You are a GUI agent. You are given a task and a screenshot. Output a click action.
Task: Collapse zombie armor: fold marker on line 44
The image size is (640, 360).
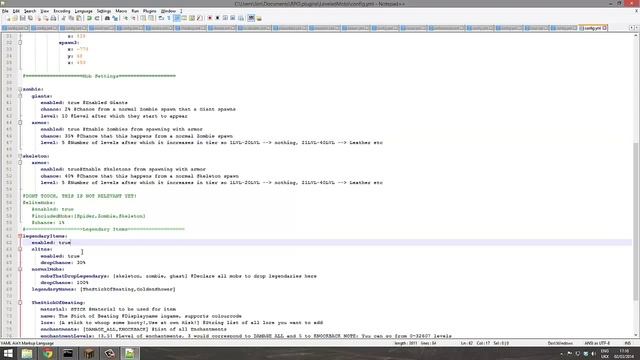20,122
